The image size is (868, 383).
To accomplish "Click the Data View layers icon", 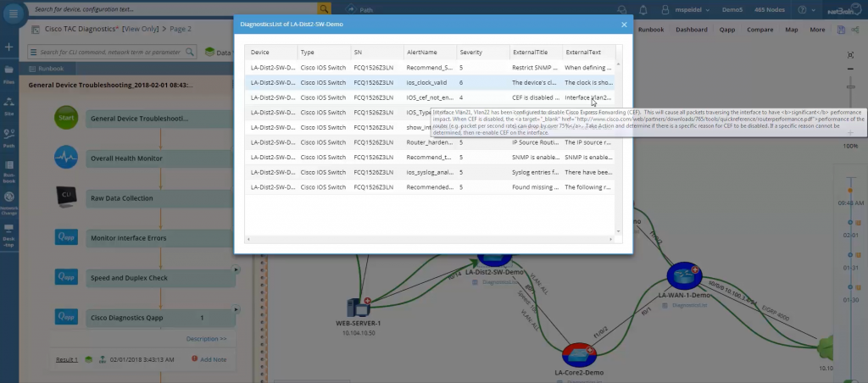I will [x=210, y=52].
